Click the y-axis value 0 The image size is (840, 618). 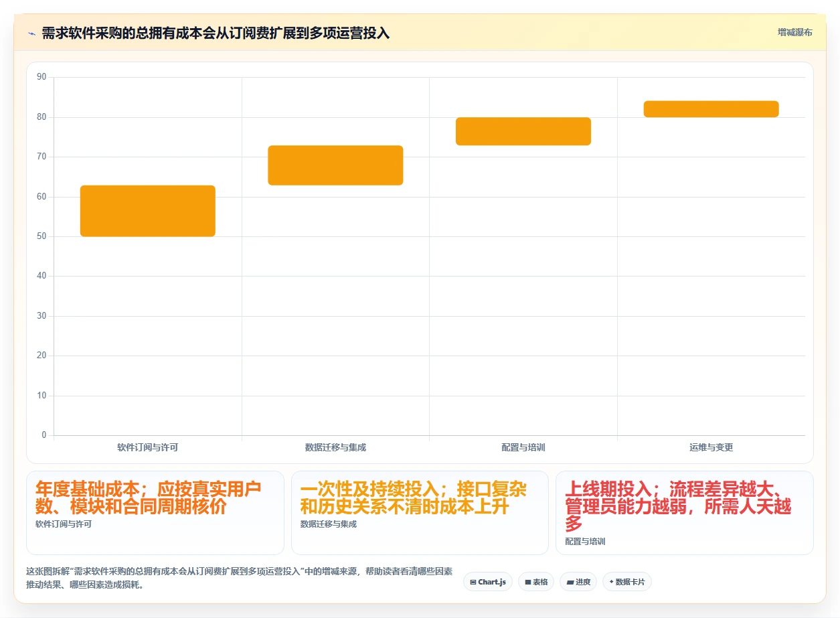pos(44,435)
